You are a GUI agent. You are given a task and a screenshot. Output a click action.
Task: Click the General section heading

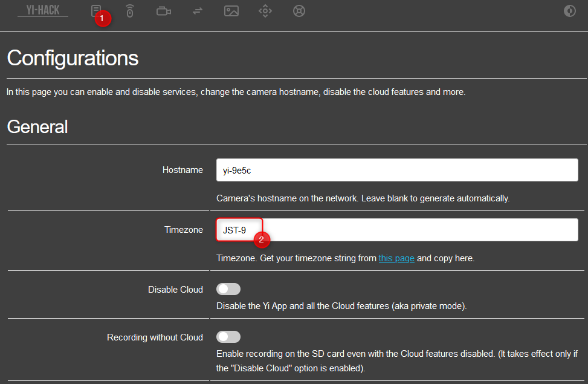click(x=37, y=127)
